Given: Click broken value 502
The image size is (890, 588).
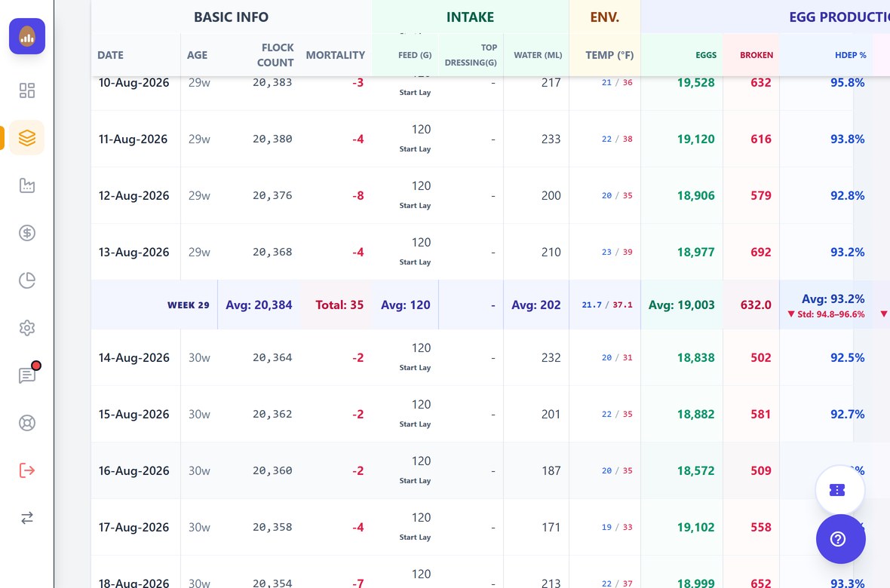Looking at the screenshot, I should [x=761, y=357].
